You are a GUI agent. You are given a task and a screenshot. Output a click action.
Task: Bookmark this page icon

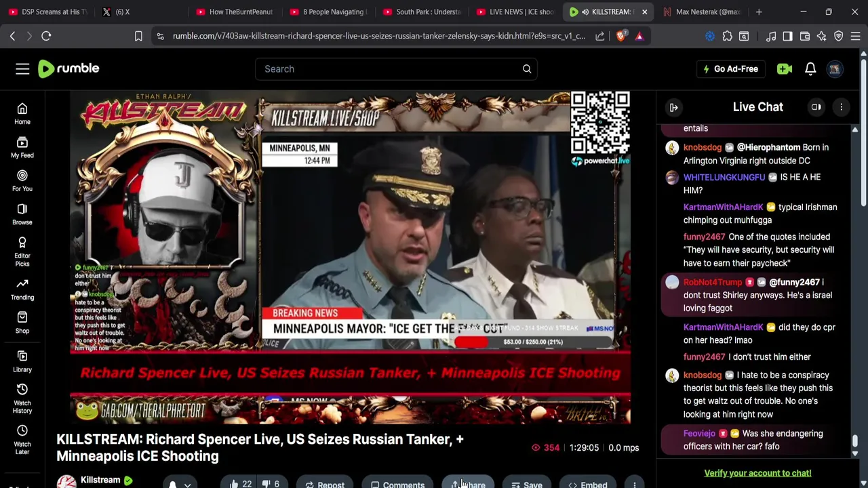point(138,36)
